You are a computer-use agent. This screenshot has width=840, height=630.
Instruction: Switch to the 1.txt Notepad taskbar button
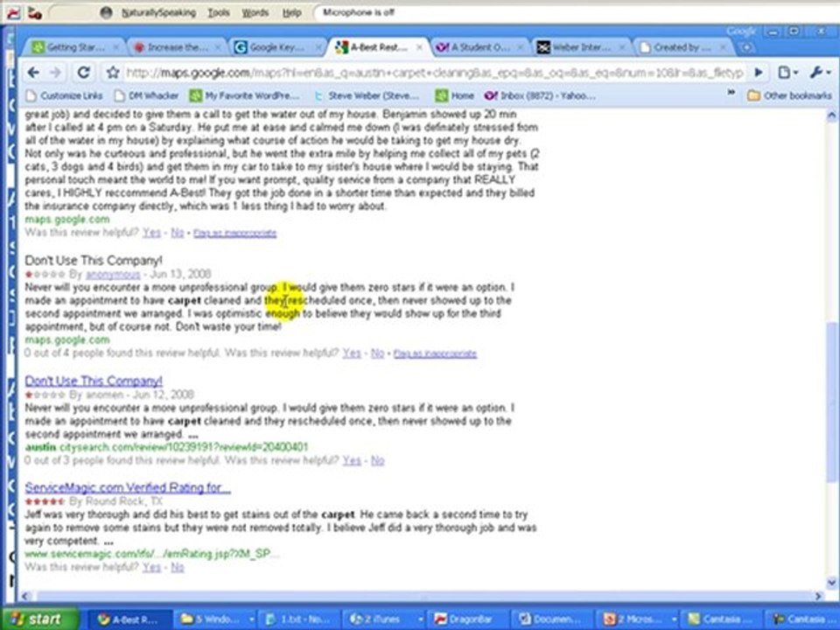click(x=300, y=619)
